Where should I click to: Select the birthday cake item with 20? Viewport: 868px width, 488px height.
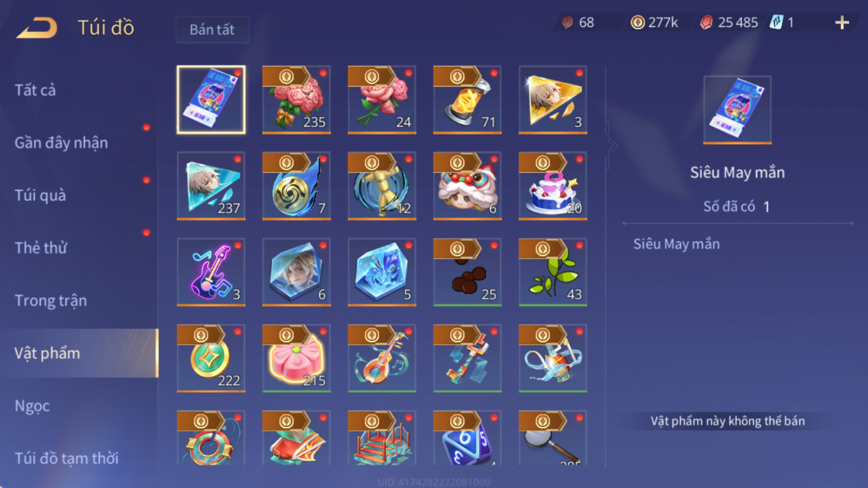[552, 186]
